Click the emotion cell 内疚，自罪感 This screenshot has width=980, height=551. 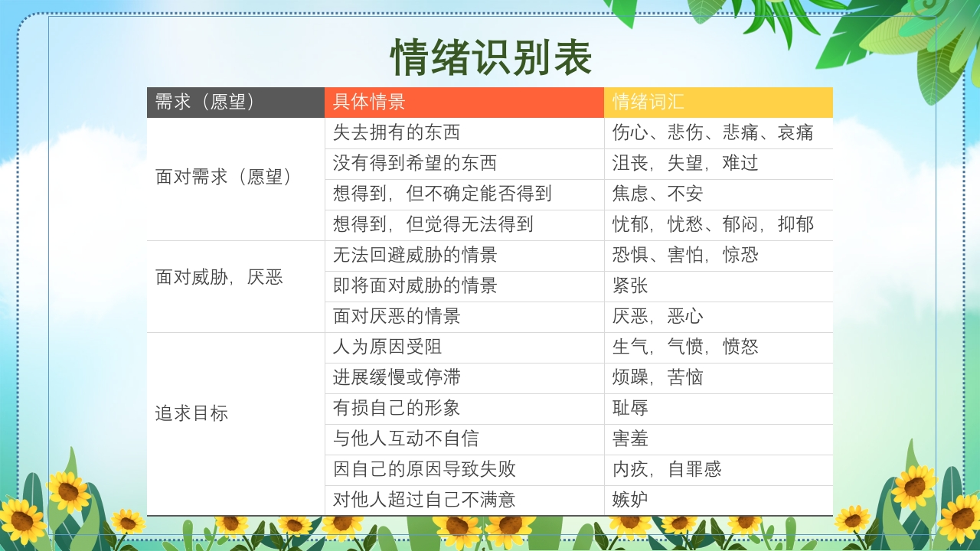coord(717,470)
